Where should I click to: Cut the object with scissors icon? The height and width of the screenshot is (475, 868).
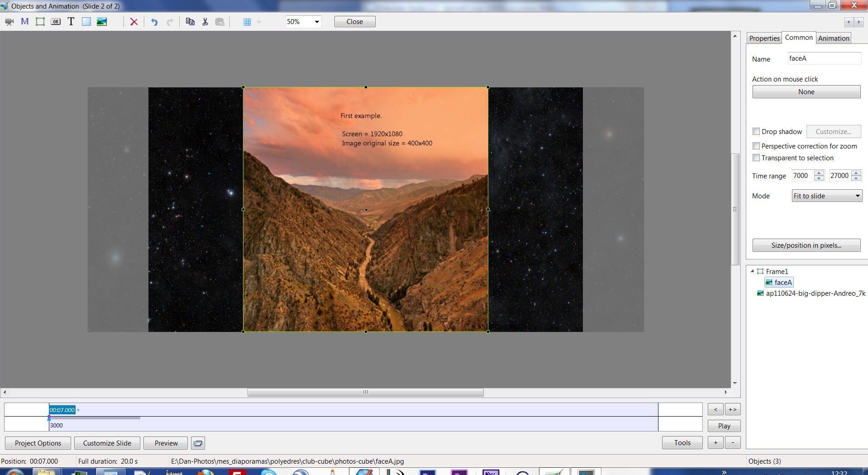coord(205,22)
